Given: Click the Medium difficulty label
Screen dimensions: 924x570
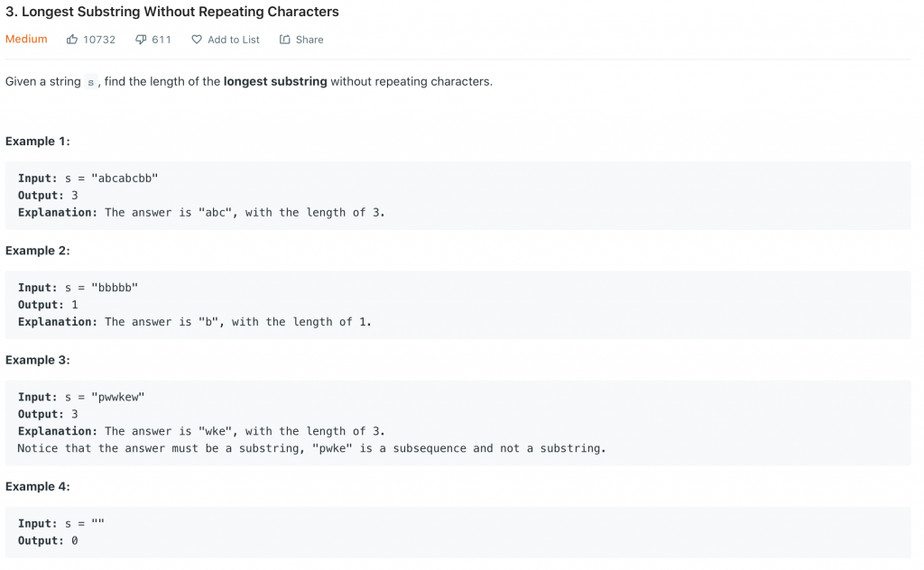Looking at the screenshot, I should 26,40.
